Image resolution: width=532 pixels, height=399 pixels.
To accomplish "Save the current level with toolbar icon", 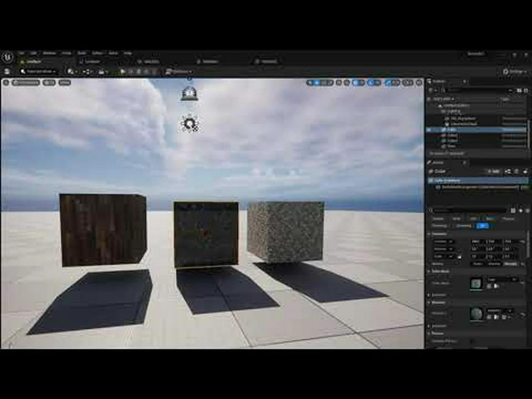I will 7,72.
